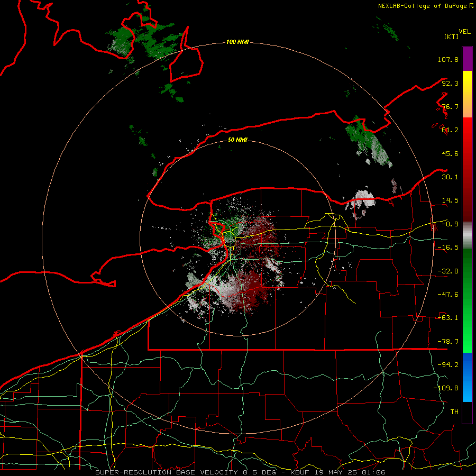Click the purple segment of velocity color bar
The height and width of the screenshot is (476, 476).
coord(467,59)
